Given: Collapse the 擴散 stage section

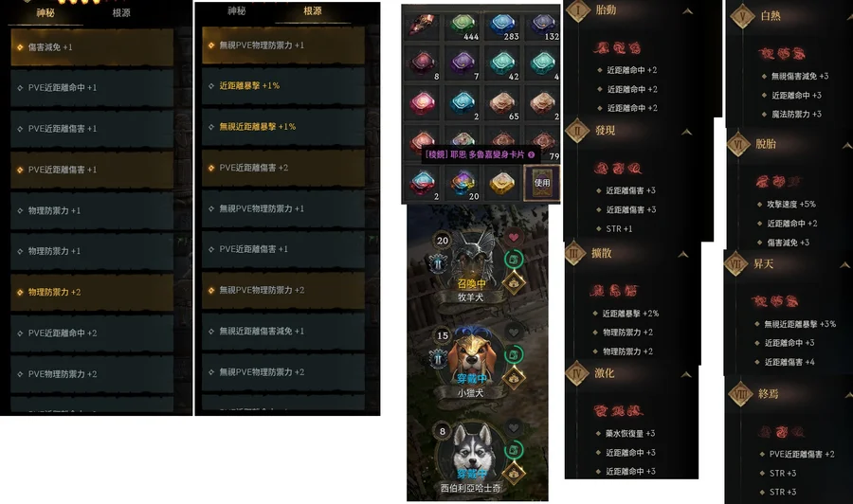Looking at the screenshot, I should [x=683, y=254].
